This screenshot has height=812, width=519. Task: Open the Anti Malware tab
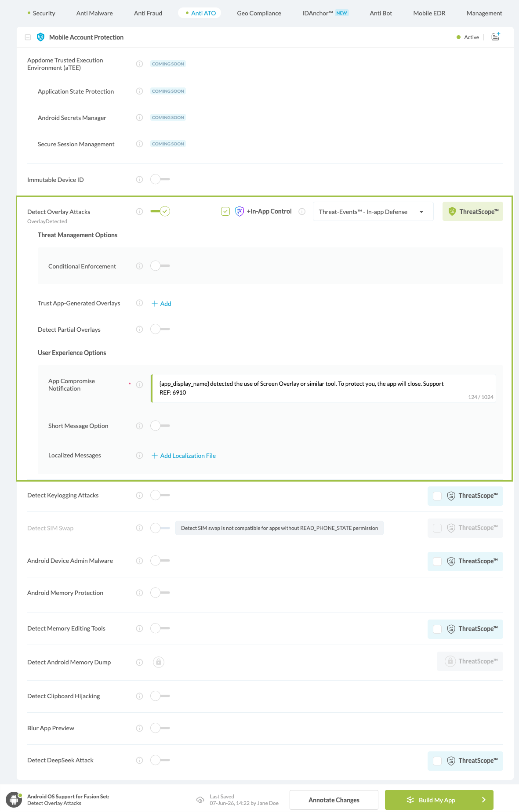94,13
